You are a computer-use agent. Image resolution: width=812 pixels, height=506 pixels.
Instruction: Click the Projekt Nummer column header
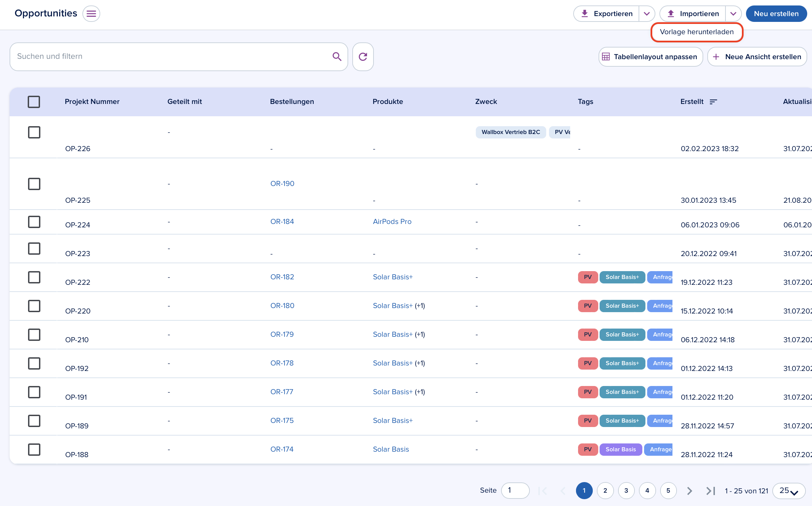click(x=92, y=102)
